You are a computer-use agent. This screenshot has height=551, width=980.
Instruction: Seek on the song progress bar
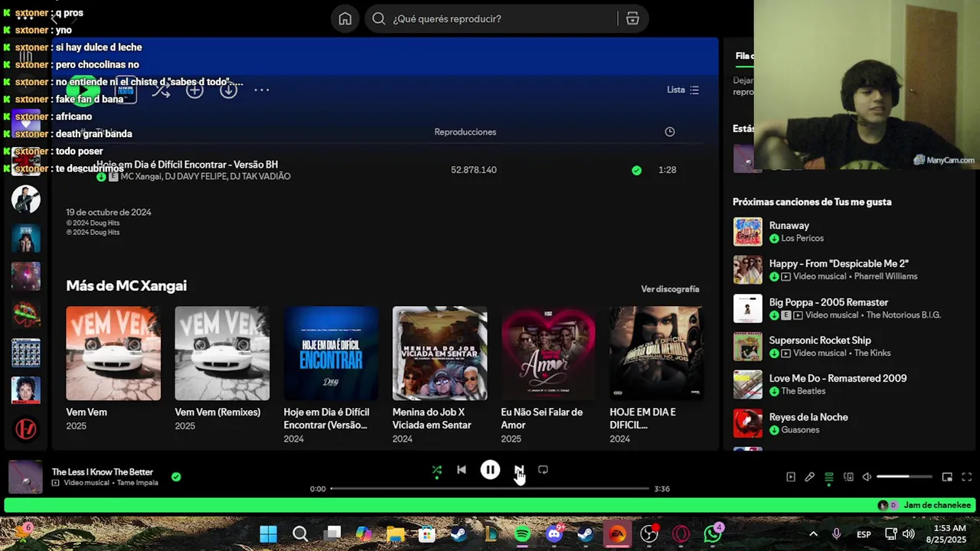coord(490,489)
